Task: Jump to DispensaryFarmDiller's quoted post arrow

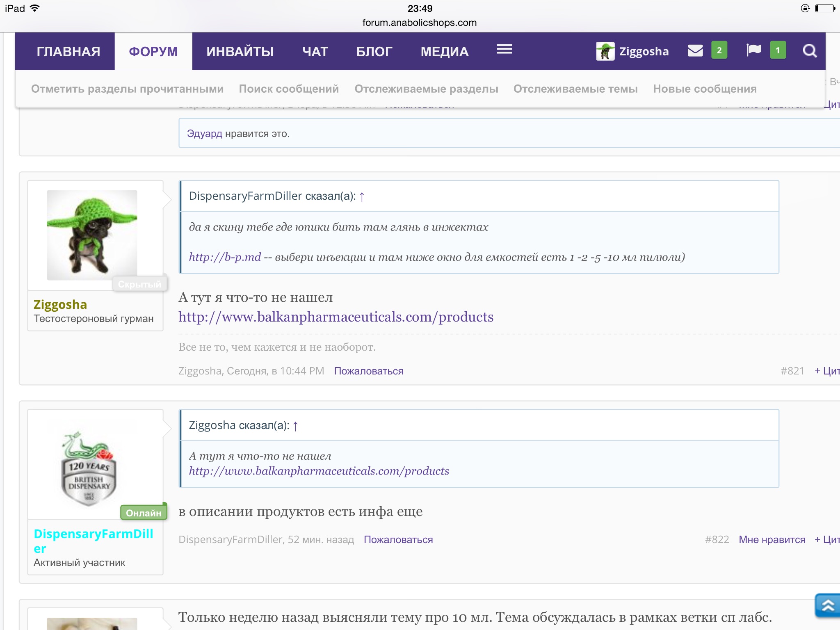Action: pyautogui.click(x=362, y=197)
